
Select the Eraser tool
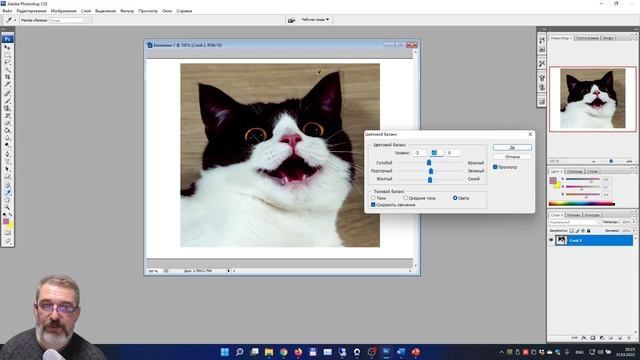(x=7, y=123)
